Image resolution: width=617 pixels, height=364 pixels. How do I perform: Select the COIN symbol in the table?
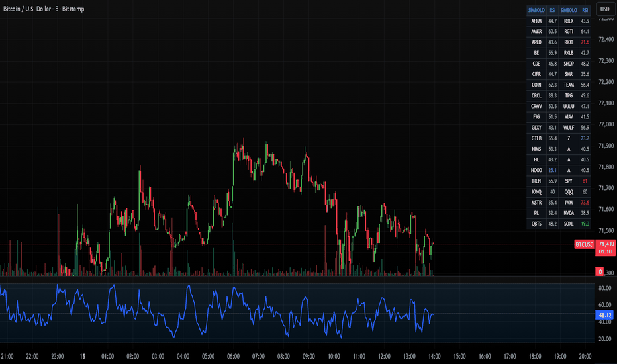pyautogui.click(x=536, y=85)
